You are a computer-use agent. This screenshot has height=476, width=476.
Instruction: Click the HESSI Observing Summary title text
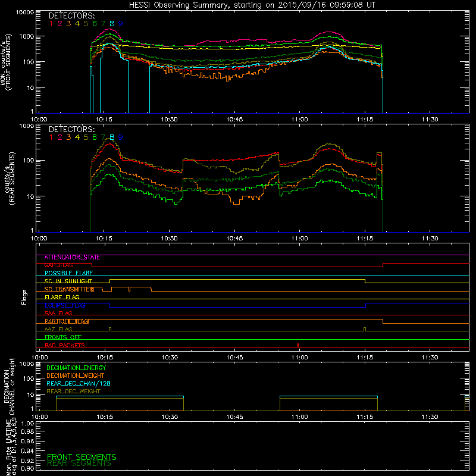[x=252, y=5]
